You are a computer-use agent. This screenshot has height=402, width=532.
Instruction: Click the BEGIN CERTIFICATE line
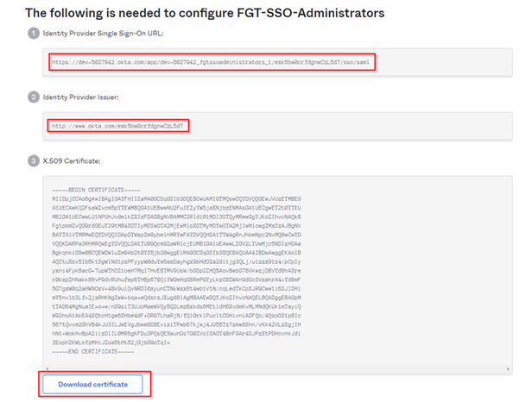point(92,190)
